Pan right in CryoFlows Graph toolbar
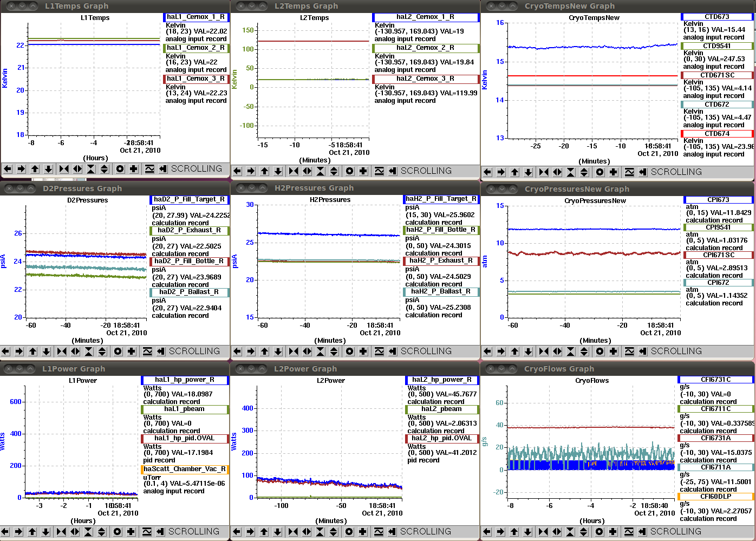The image size is (756, 541). [x=500, y=532]
